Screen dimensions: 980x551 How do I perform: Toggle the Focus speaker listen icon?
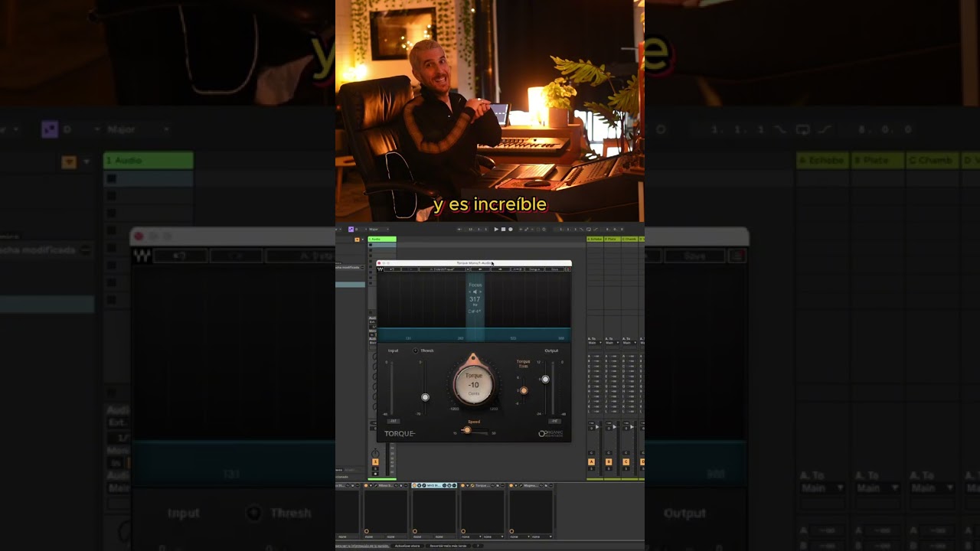click(x=475, y=292)
